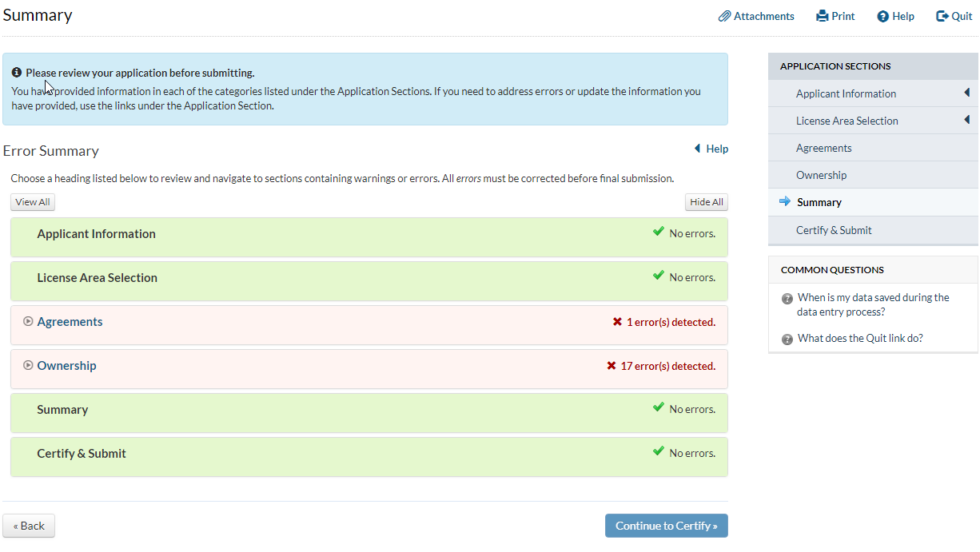Go back with the Back button
Viewport: 980px width, 552px height.
[29, 526]
